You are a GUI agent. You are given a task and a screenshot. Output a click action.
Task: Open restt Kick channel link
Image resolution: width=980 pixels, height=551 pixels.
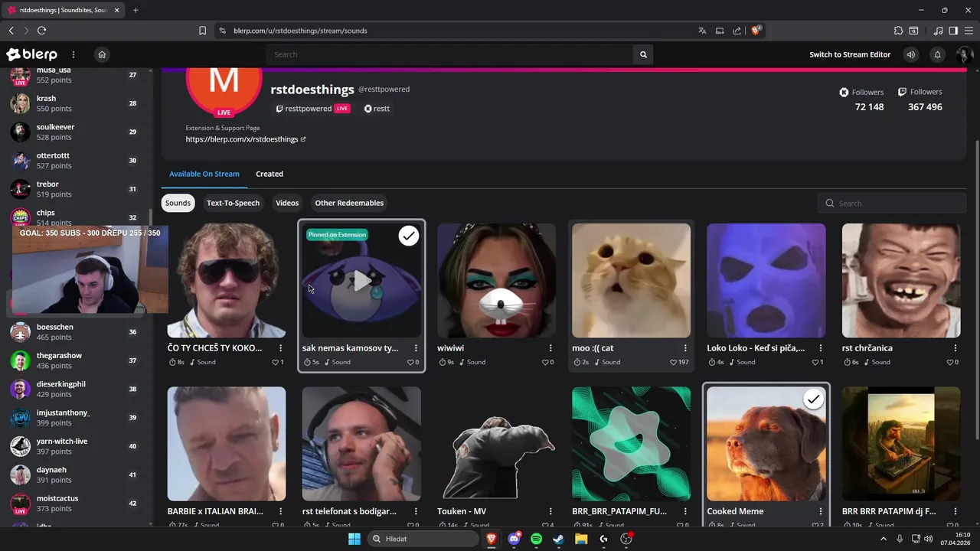pyautogui.click(x=377, y=109)
